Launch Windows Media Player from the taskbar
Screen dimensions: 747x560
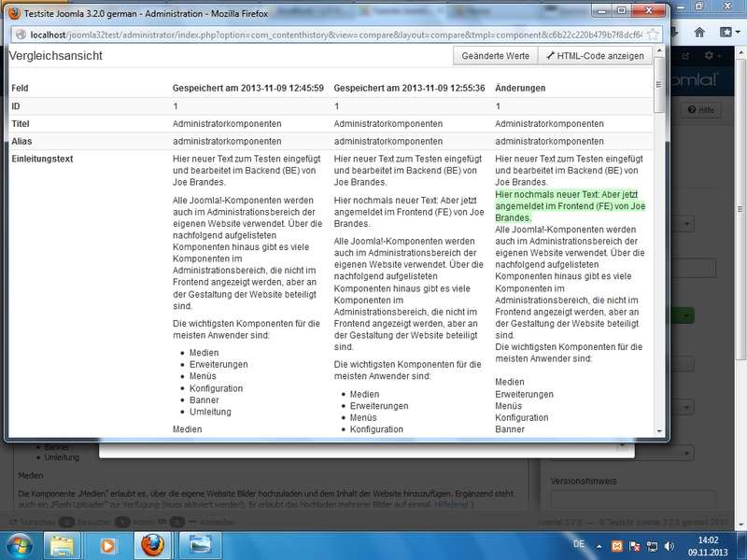click(107, 545)
